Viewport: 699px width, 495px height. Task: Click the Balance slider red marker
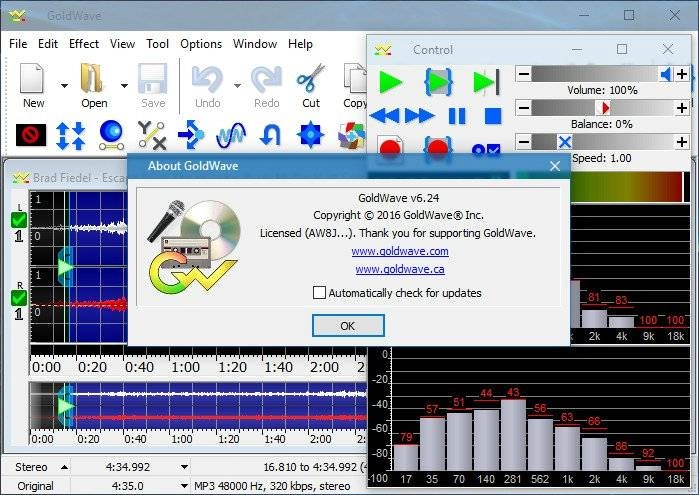click(604, 107)
